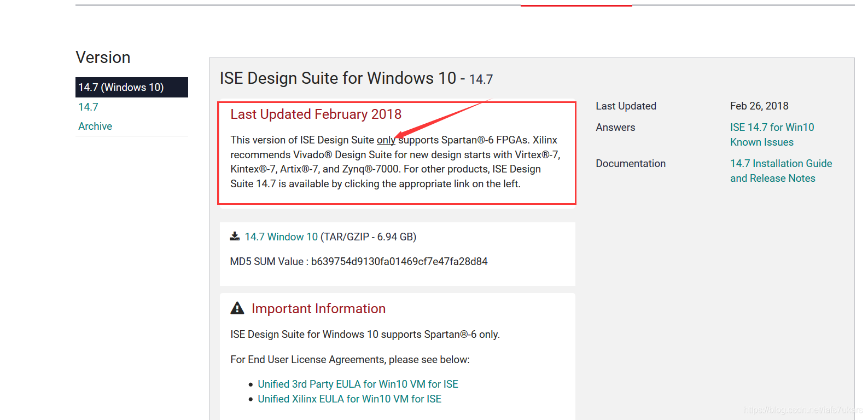Click the Documentation label
The width and height of the screenshot is (868, 420).
tap(631, 163)
